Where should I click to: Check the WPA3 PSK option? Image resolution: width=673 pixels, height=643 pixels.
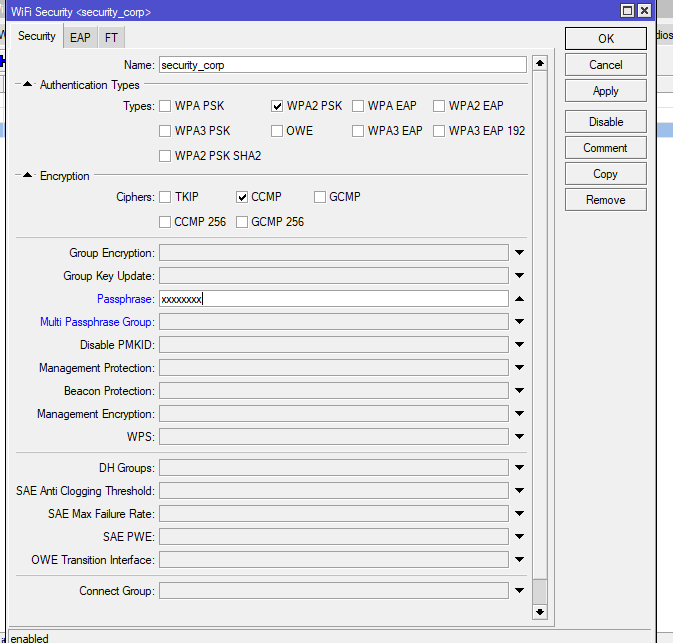point(165,131)
